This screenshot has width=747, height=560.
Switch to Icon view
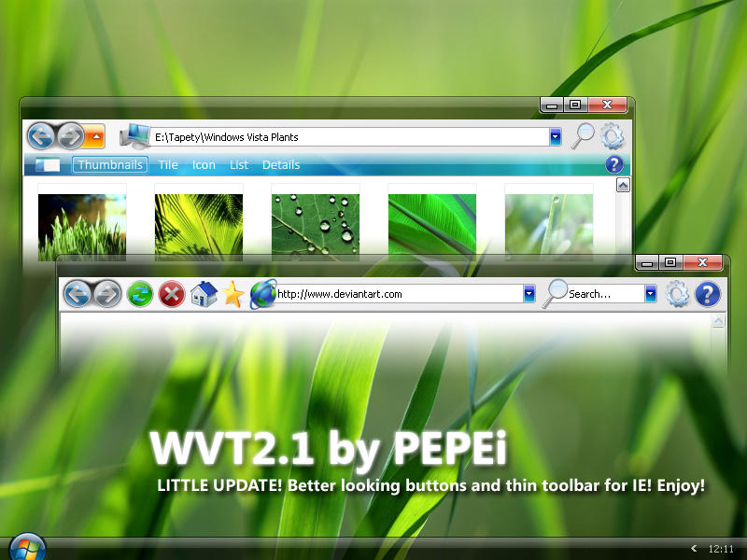point(204,165)
